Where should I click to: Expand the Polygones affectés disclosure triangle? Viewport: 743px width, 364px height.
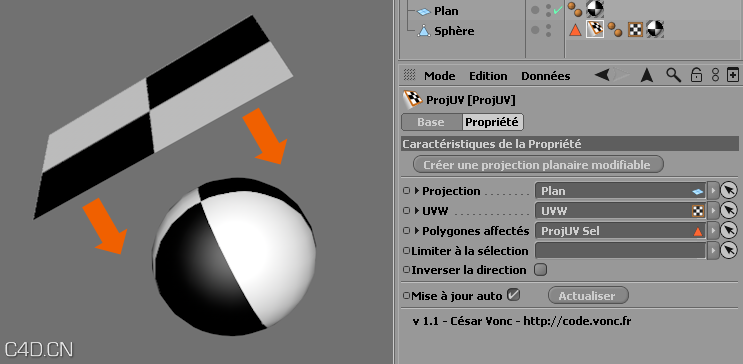(417, 231)
